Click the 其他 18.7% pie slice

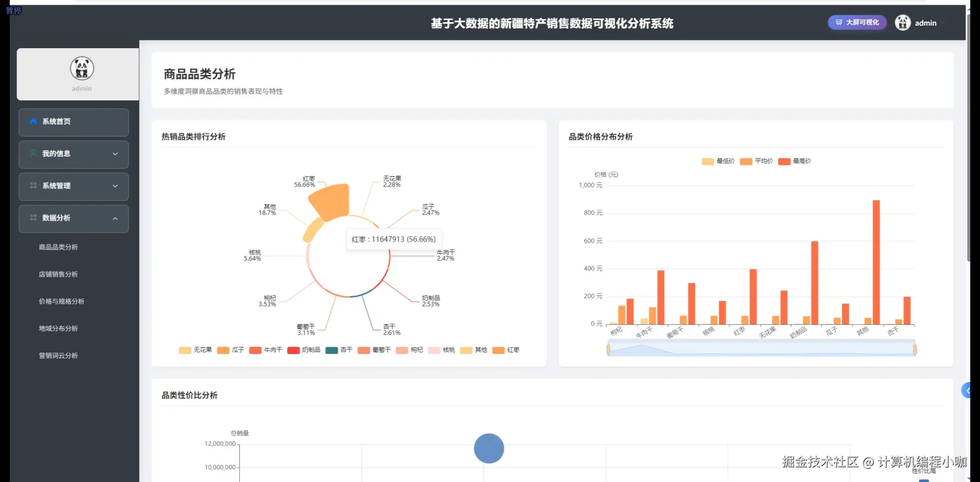313,230
